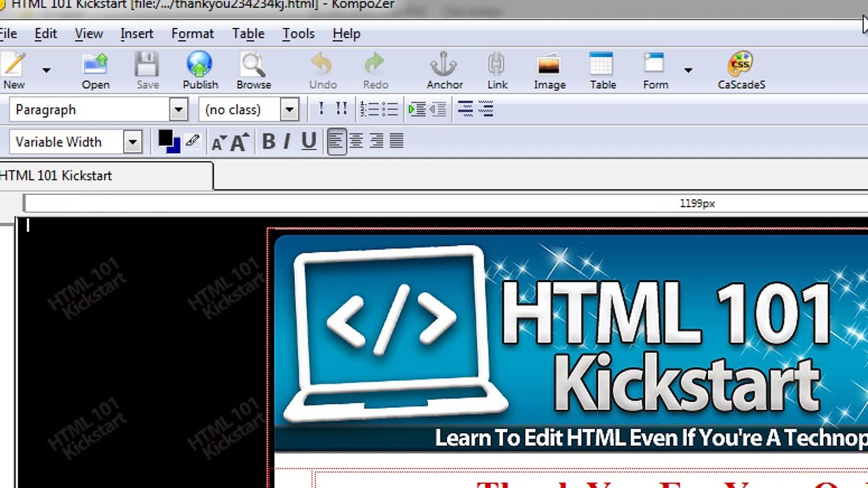Open the View menu
The image size is (868, 488).
click(89, 34)
